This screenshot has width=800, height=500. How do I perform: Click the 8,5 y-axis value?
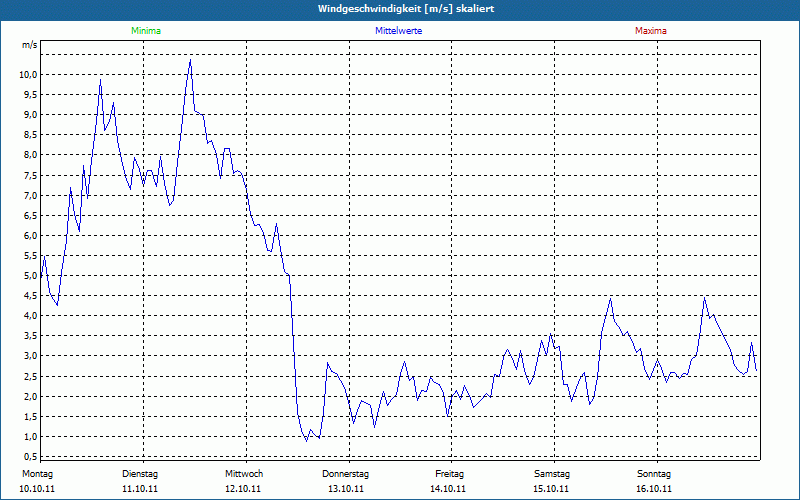(x=31, y=135)
